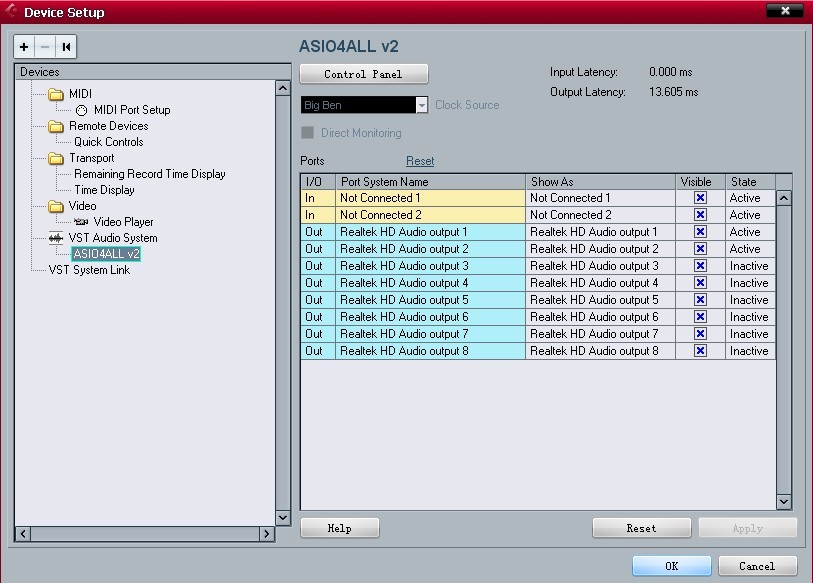Select the MIDI folder icon
The image size is (813, 583).
coord(56,94)
